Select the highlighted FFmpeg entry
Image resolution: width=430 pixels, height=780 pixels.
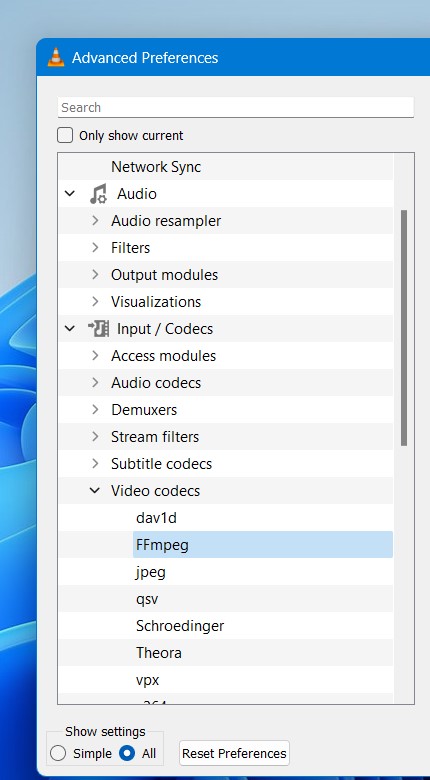(x=262, y=545)
